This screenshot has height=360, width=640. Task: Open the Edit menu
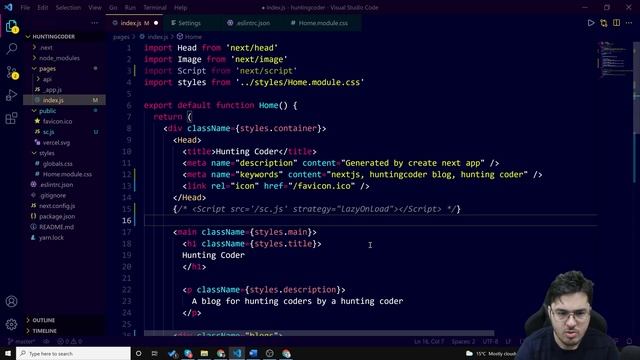(43, 7)
